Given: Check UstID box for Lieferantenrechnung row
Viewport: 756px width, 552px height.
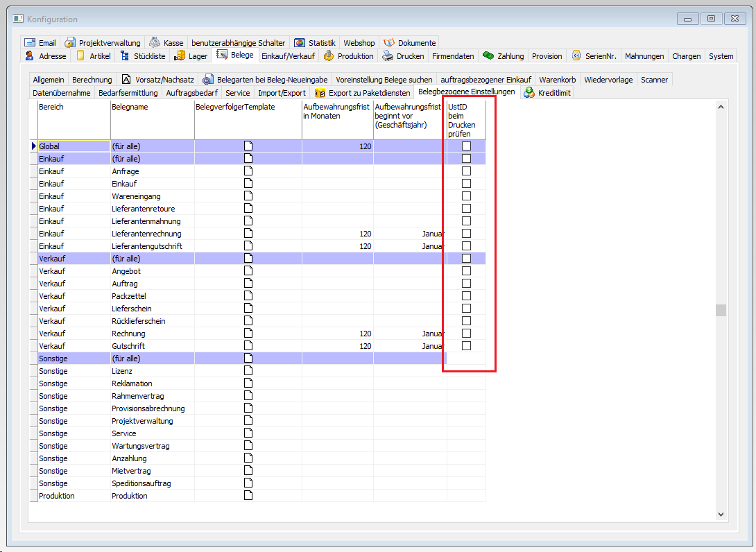Looking at the screenshot, I should pyautogui.click(x=466, y=234).
